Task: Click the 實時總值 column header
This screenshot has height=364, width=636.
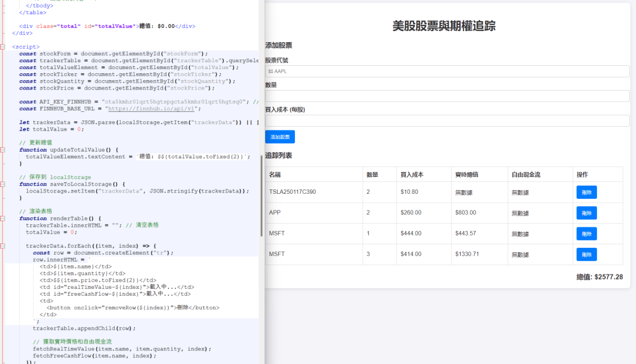Action: click(466, 175)
